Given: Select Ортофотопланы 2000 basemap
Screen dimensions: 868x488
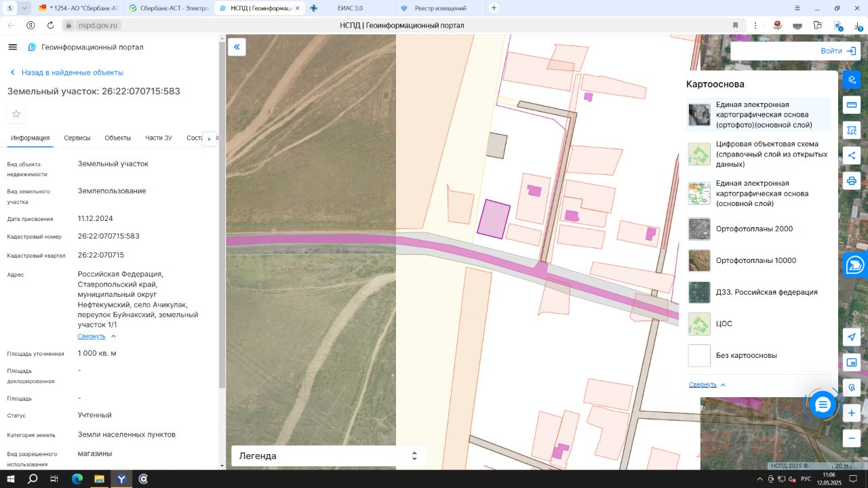Looking at the screenshot, I should (x=758, y=229).
